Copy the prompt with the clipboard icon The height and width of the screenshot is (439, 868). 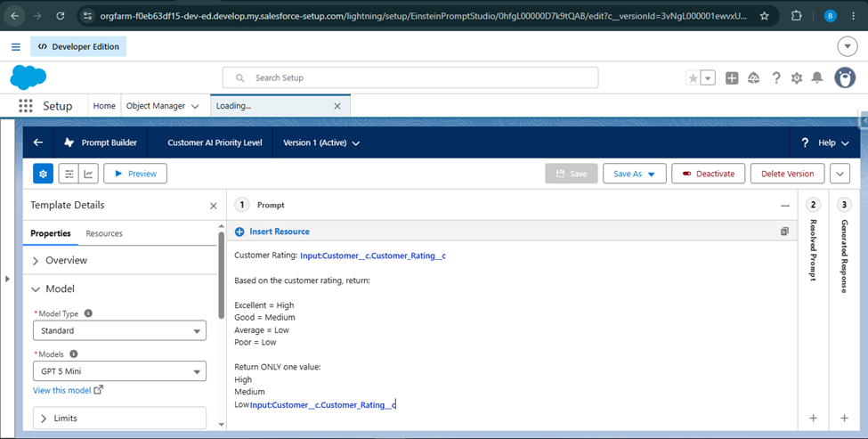(x=784, y=232)
